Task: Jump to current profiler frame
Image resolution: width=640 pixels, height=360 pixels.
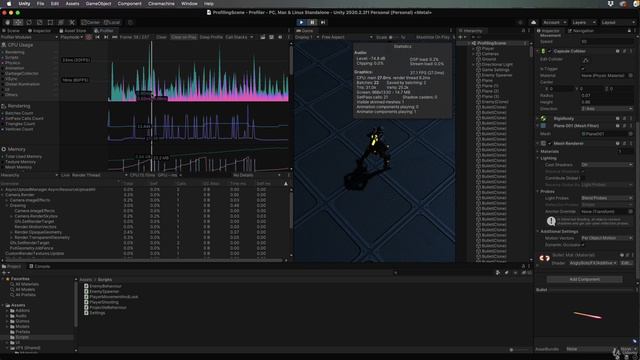Action: (x=115, y=37)
